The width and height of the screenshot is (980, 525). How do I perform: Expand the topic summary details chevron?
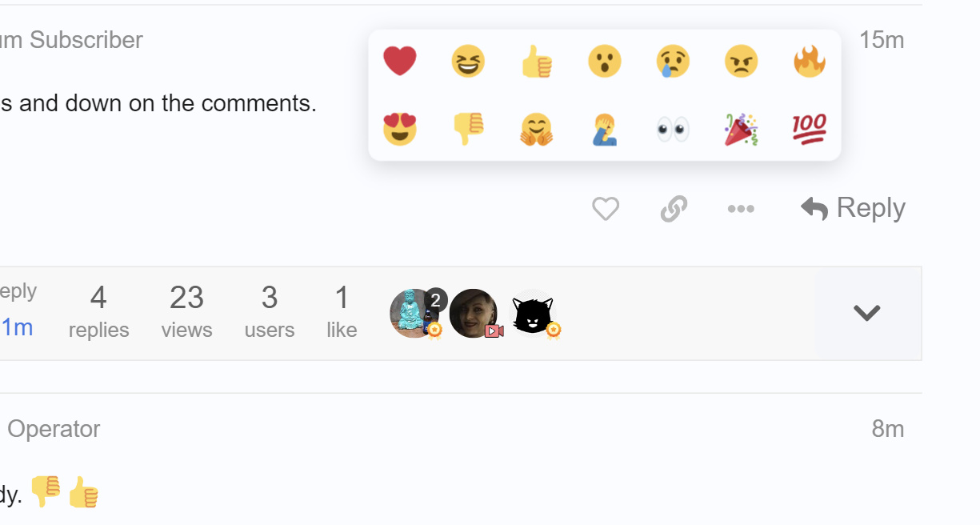pos(867,313)
